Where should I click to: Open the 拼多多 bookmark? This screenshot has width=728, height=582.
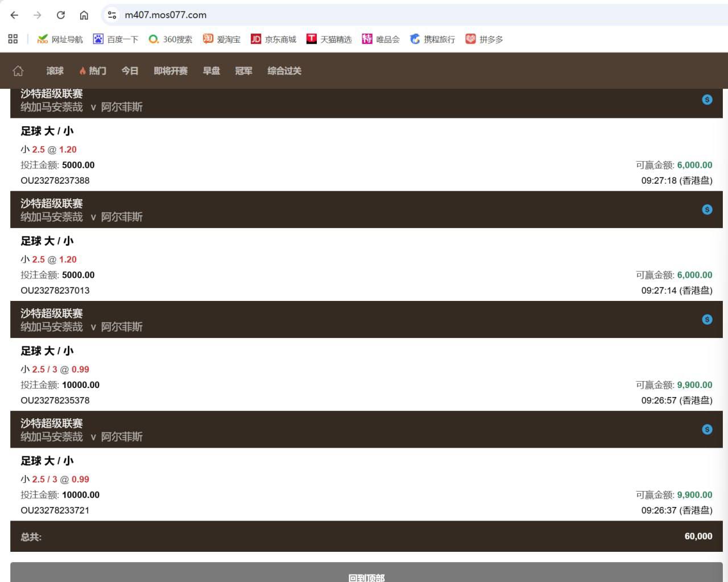pos(484,39)
